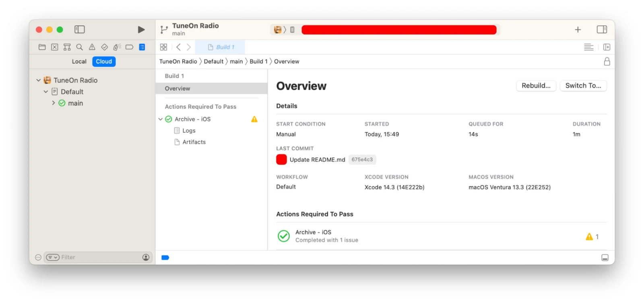Collapse the Default workflow node
644x303 pixels.
click(x=46, y=92)
